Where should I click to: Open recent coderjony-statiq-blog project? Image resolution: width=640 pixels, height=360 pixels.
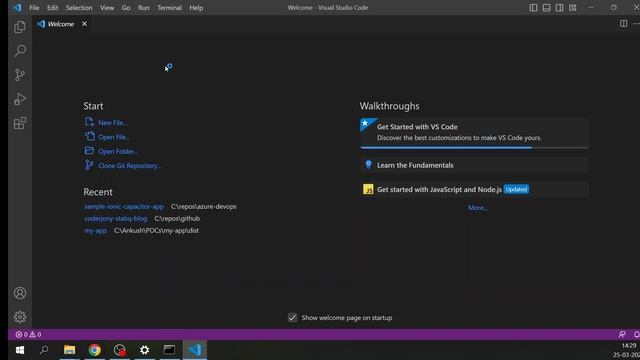(x=116, y=218)
